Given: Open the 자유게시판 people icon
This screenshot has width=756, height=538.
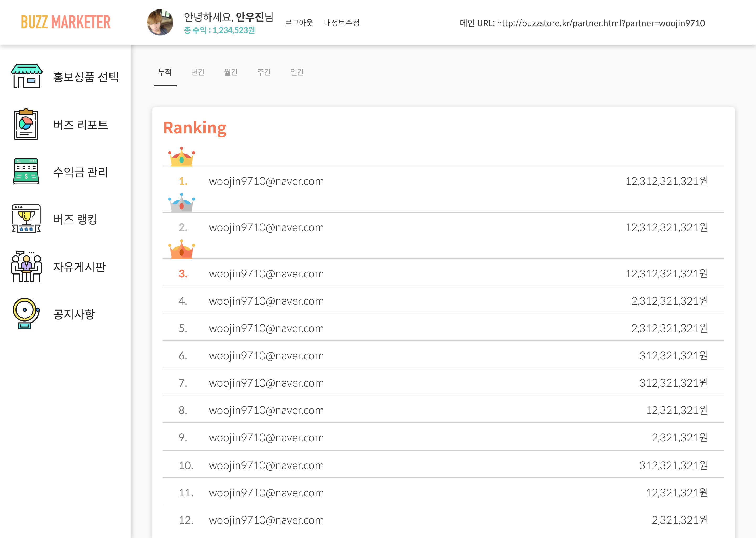Looking at the screenshot, I should (26, 266).
